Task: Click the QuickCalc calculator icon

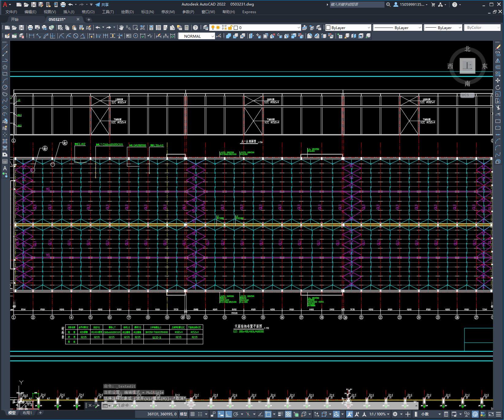Action: [x=187, y=28]
